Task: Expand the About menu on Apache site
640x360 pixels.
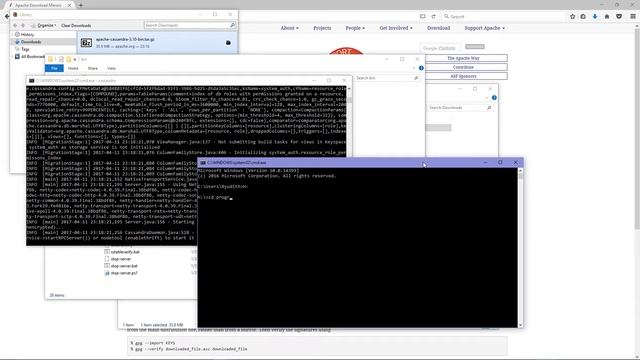Action: pyautogui.click(x=289, y=28)
